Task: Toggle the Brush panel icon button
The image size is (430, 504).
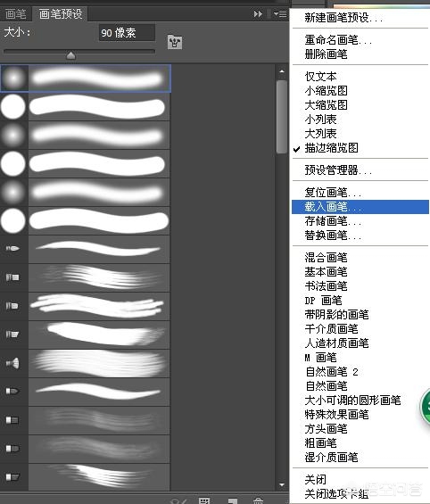Action: tap(175, 42)
